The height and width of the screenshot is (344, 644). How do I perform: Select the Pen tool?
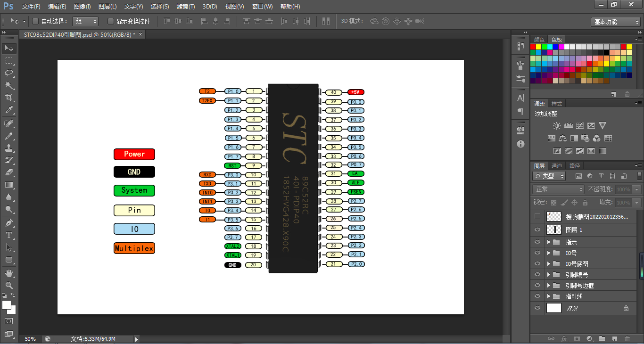9,222
